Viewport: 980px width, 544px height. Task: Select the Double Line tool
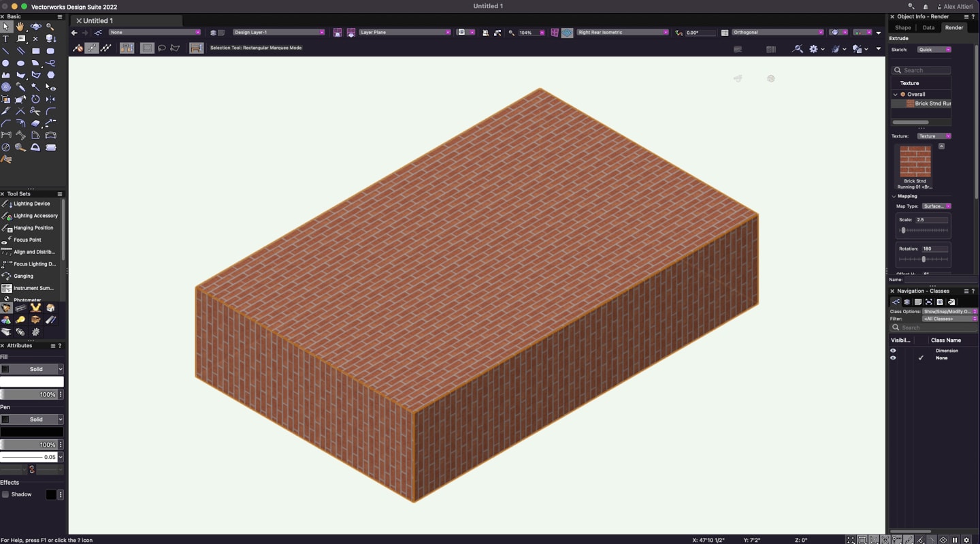click(20, 51)
